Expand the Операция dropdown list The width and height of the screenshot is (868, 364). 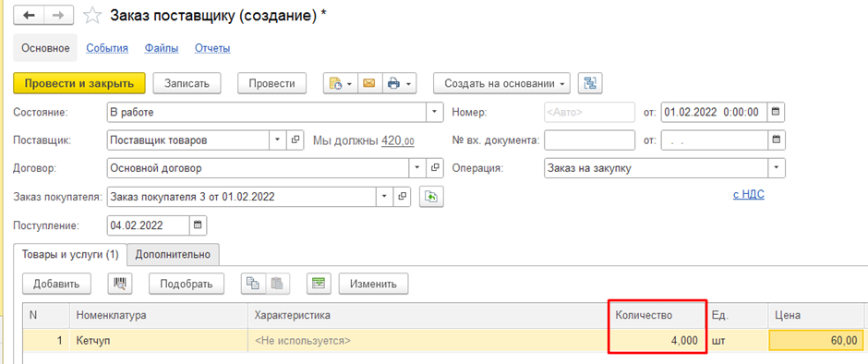click(777, 168)
